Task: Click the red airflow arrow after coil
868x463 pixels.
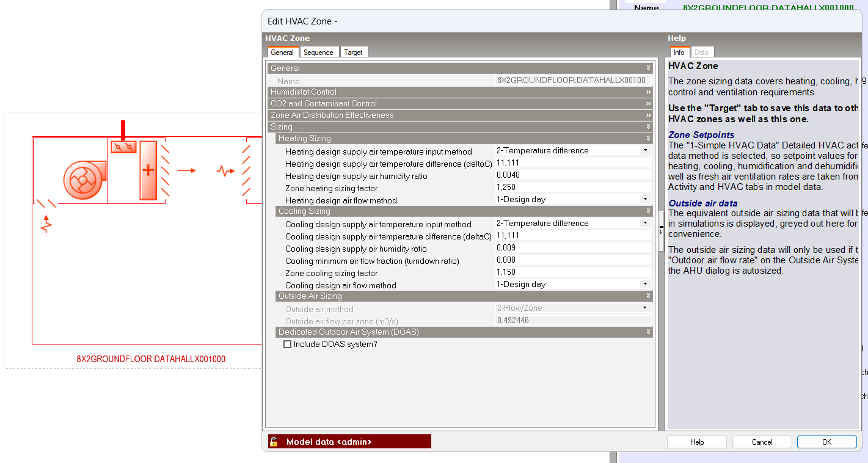Action: [x=186, y=170]
